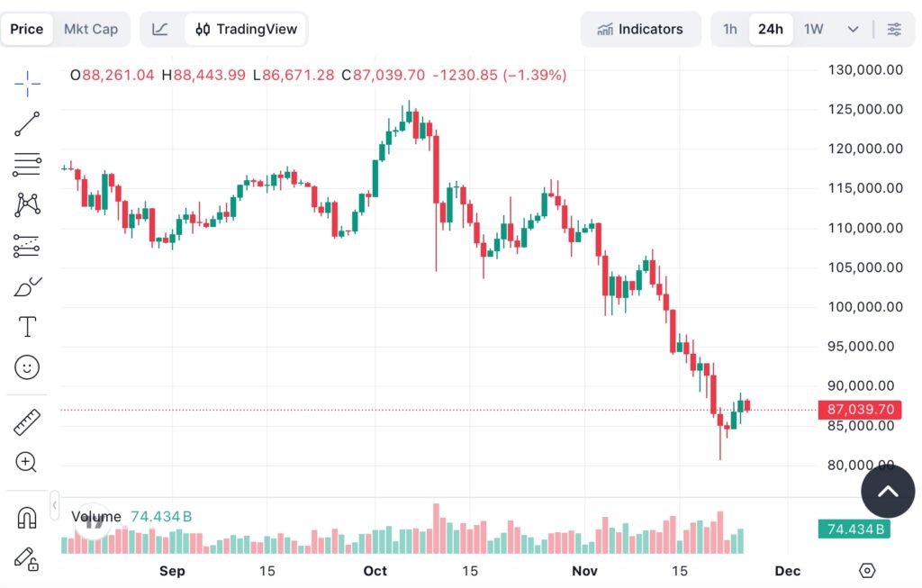Image resolution: width=922 pixels, height=588 pixels.
Task: Select the brush drawing tool
Action: pos(27,286)
